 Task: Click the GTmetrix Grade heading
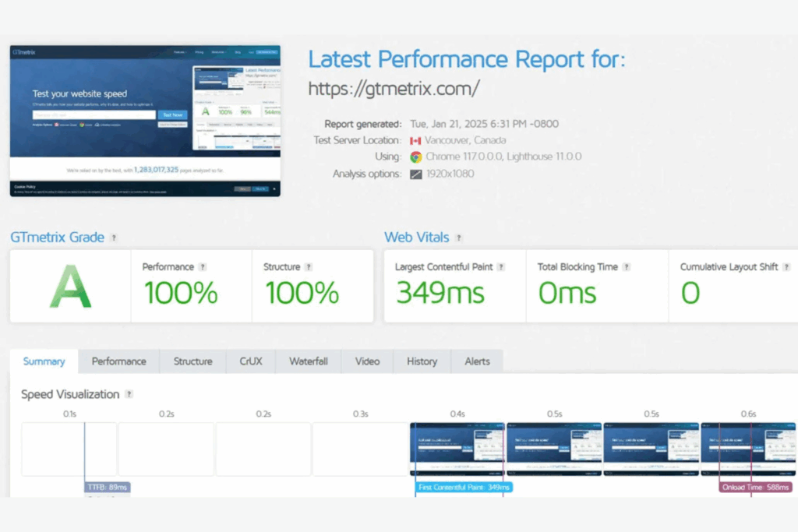[57, 238]
